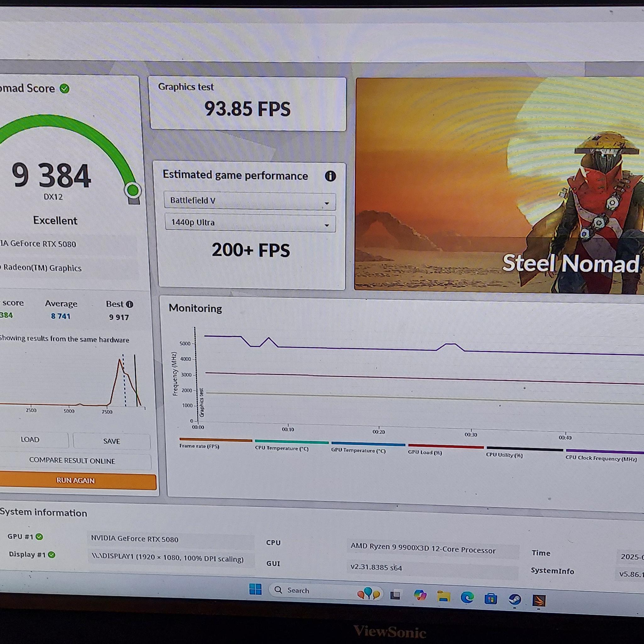Toggle the Frame rate (FPS) legend item

[215, 443]
